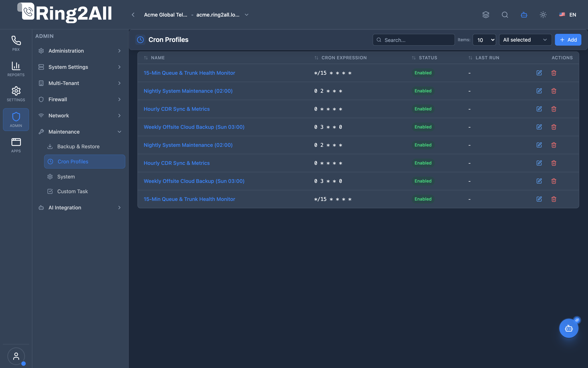Image resolution: width=588 pixels, height=368 pixels.
Task: Open Backup & Restore submenu item
Action: pyautogui.click(x=85, y=146)
